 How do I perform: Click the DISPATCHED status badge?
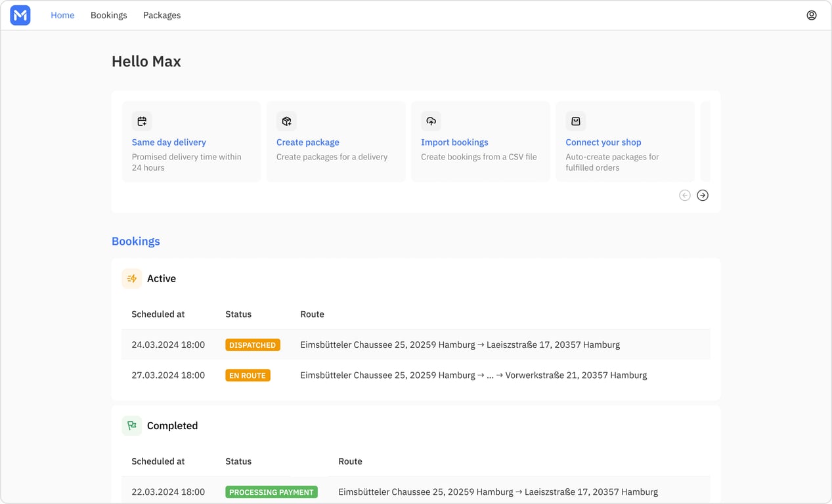[253, 345]
